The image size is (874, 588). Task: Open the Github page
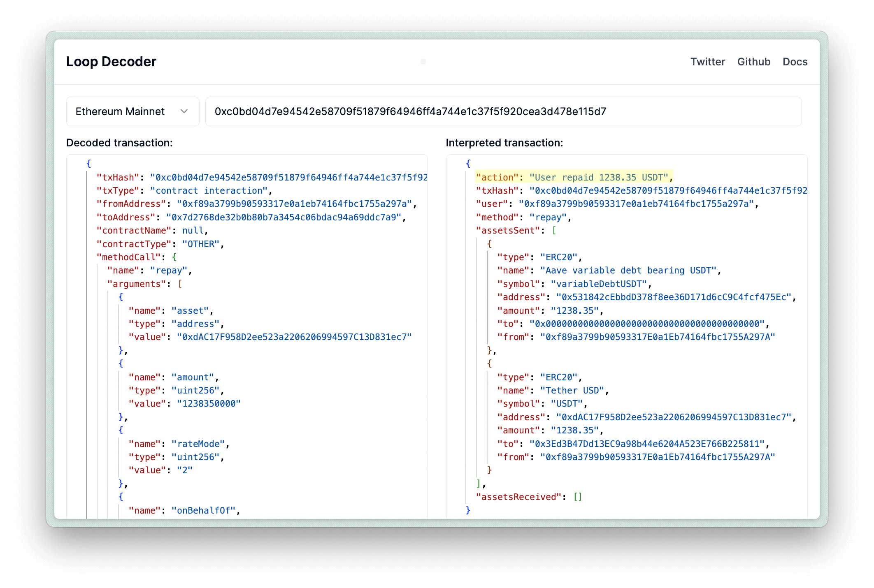(x=753, y=61)
